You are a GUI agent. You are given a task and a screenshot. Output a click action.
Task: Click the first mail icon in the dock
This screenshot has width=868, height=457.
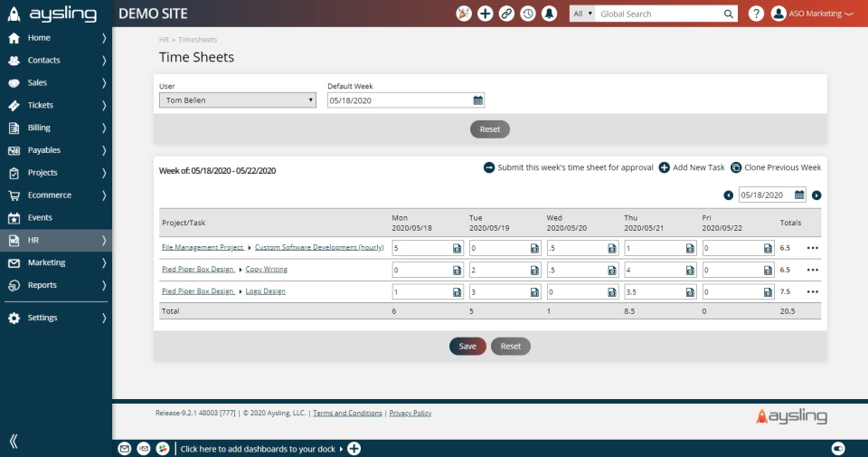point(125,449)
